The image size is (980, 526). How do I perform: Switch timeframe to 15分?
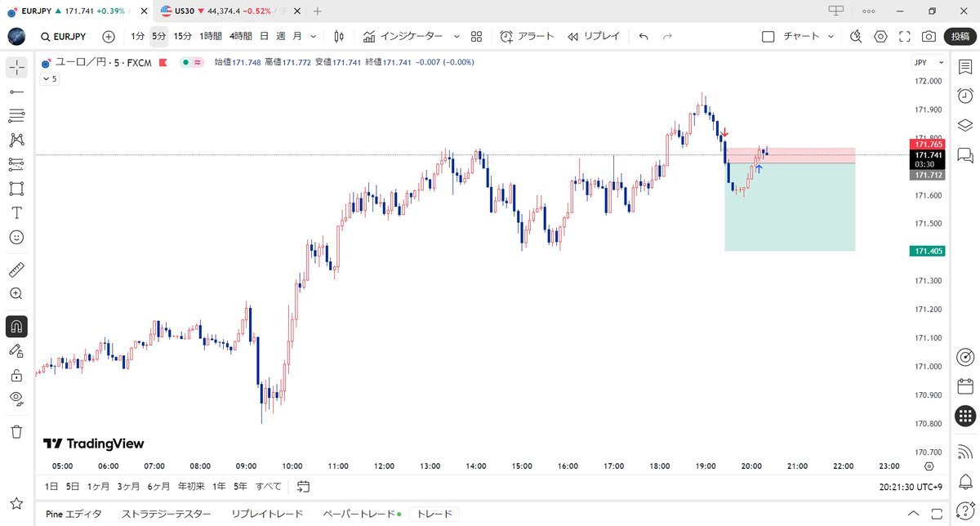pos(183,37)
